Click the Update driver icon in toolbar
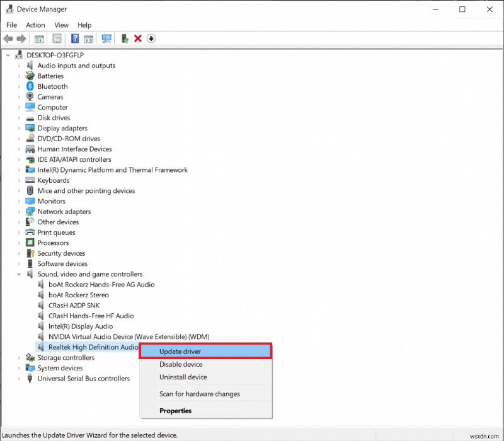Image resolution: width=504 pixels, height=441 pixels. [124, 38]
